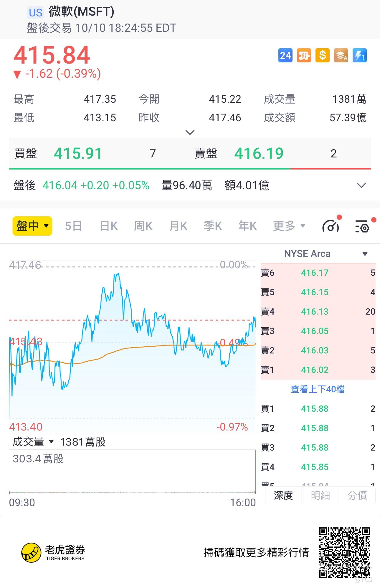This screenshot has width=380, height=588.
Task: Select the 賣1 order row at 416.02
Action: (x=318, y=370)
